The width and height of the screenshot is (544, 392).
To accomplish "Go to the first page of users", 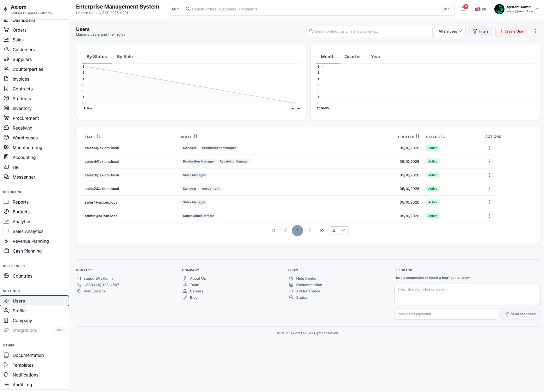I will point(273,230).
